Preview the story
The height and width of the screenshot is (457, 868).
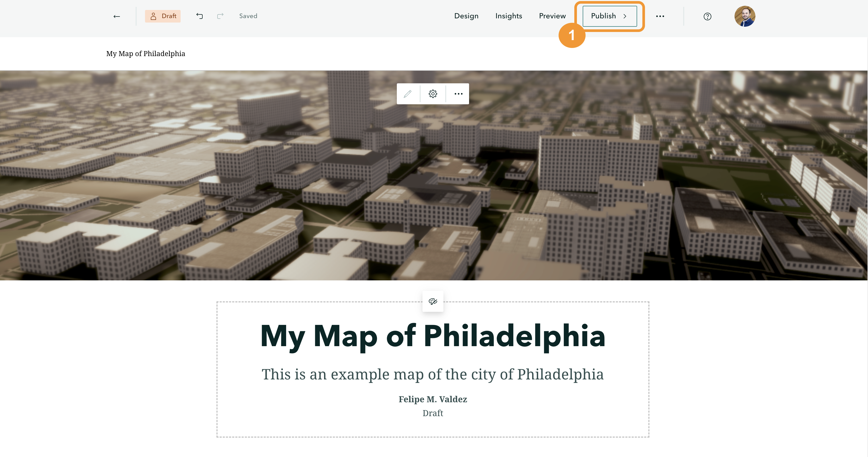click(552, 16)
